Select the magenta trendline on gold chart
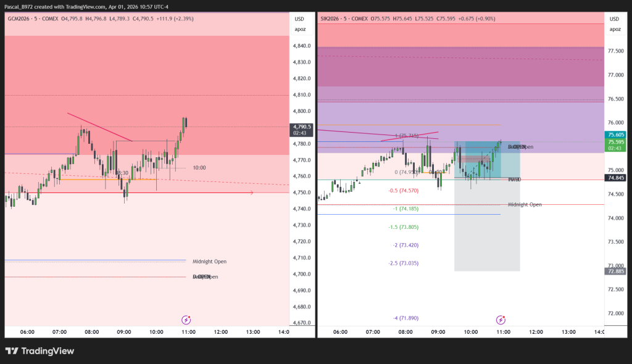Image resolution: width=632 pixels, height=364 pixels. (x=99, y=127)
